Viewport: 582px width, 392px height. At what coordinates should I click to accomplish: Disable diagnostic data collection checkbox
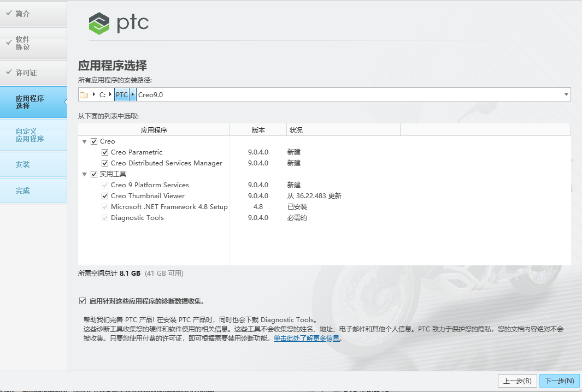pyautogui.click(x=83, y=301)
